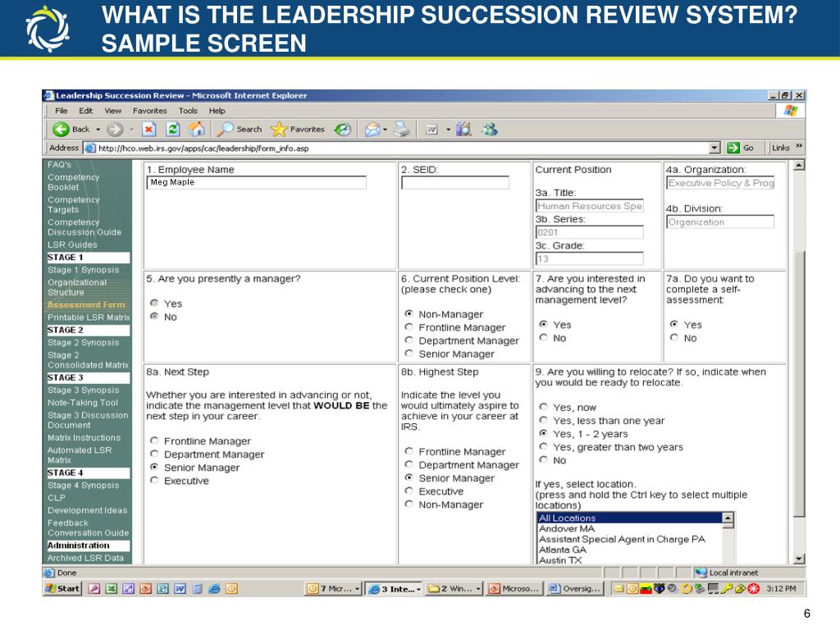This screenshot has height=630, width=840.
Task: Click the Windows flag logo icon
Action: tap(791, 111)
